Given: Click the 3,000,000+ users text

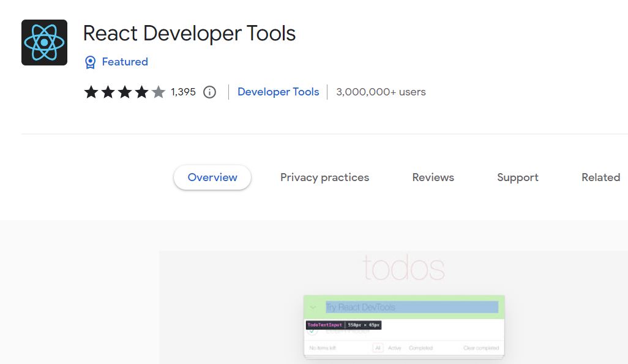Looking at the screenshot, I should click(x=381, y=92).
